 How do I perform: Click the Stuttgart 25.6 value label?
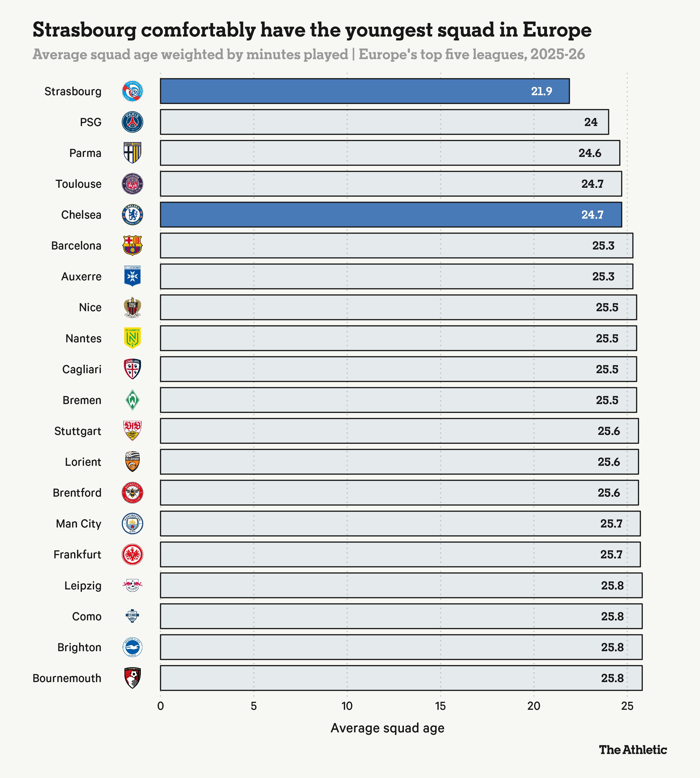tap(608, 431)
